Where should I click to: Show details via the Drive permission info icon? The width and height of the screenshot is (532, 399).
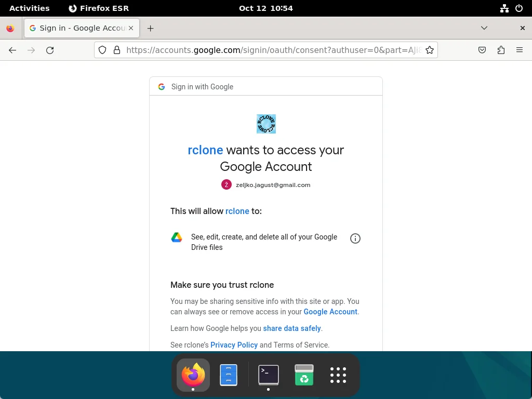355,238
